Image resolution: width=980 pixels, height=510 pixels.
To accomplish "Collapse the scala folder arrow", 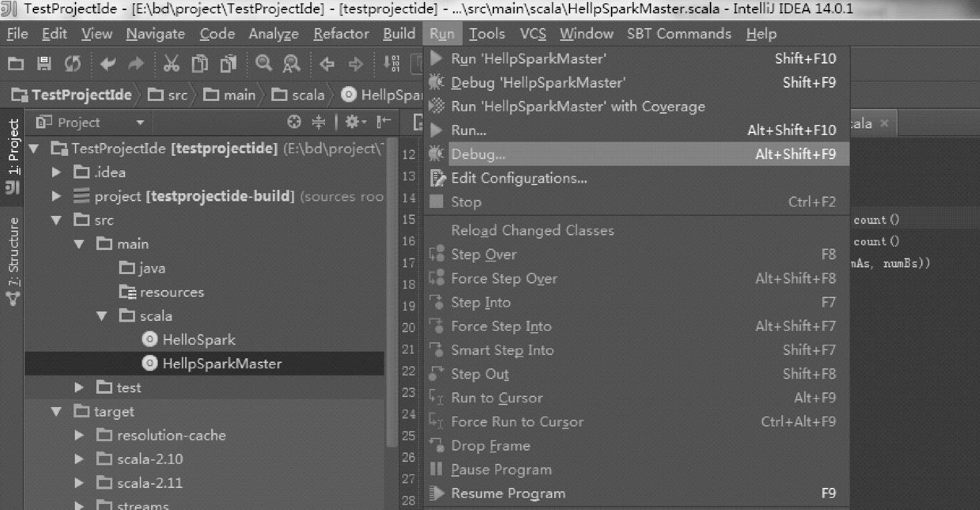I will pos(102,316).
